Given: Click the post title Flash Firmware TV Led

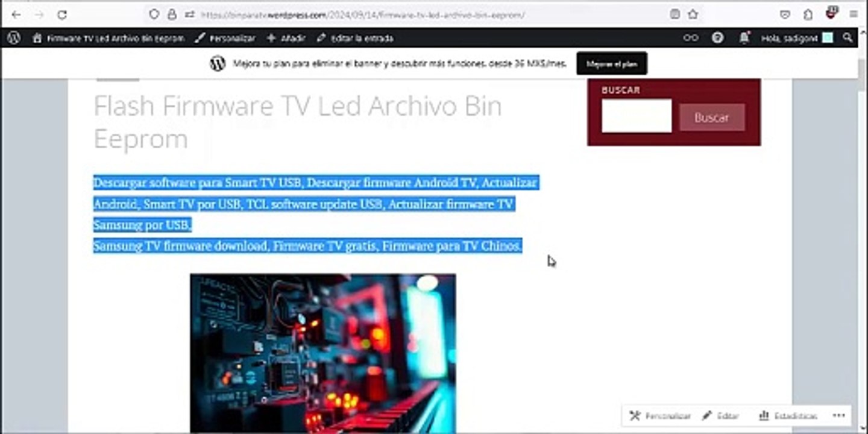Looking at the screenshot, I should 298,122.
